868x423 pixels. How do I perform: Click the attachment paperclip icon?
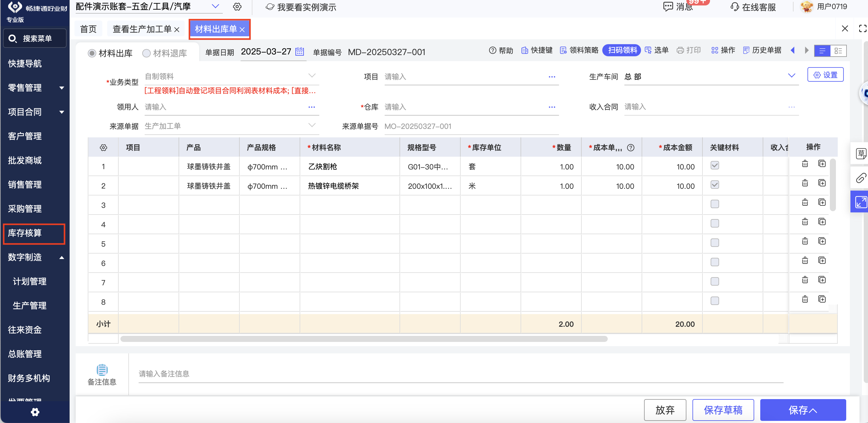pos(861,178)
